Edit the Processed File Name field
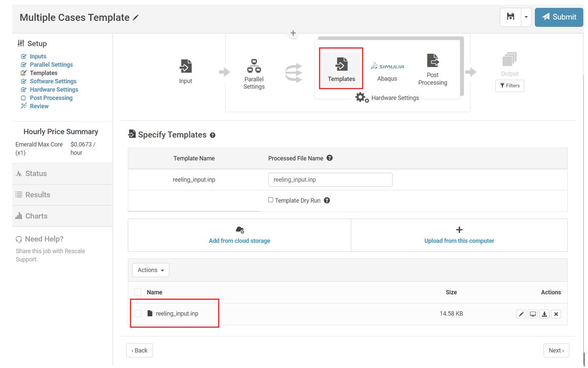Image resolution: width=588 pixels, height=368 pixels. [x=330, y=180]
